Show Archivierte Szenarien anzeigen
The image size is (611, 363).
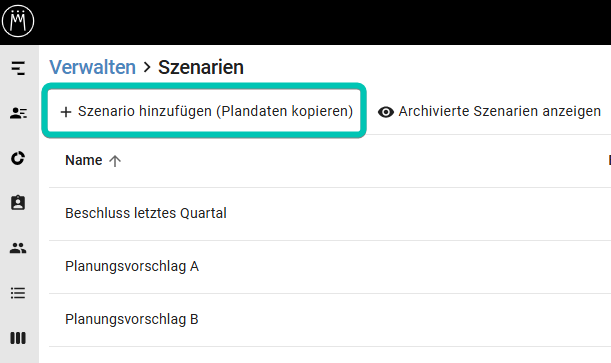pyautogui.click(x=489, y=112)
